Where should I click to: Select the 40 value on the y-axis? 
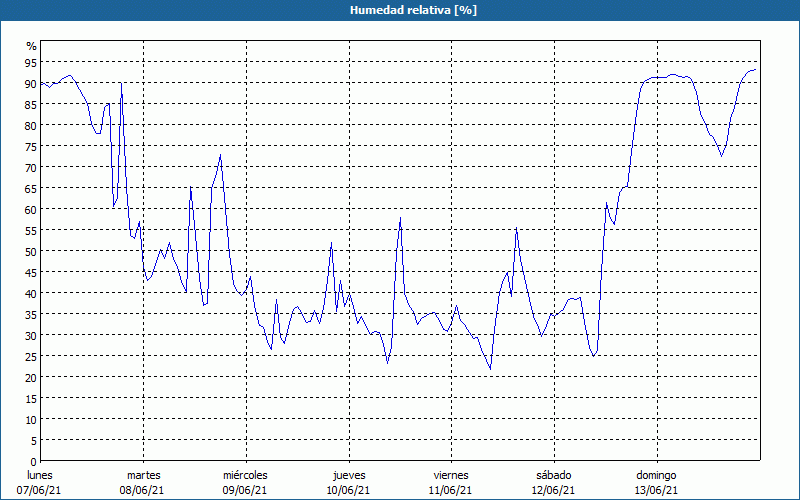pyautogui.click(x=31, y=293)
